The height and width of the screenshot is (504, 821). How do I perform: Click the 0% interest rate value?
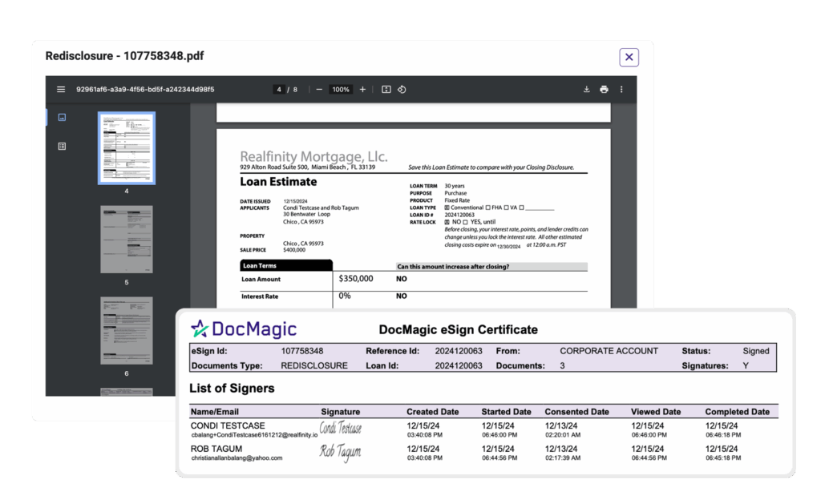[345, 296]
